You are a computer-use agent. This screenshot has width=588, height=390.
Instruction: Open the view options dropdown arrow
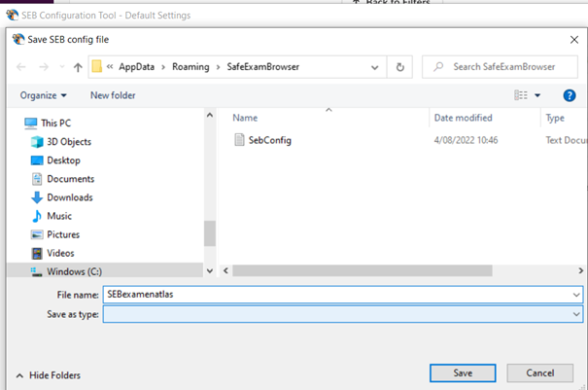point(536,95)
